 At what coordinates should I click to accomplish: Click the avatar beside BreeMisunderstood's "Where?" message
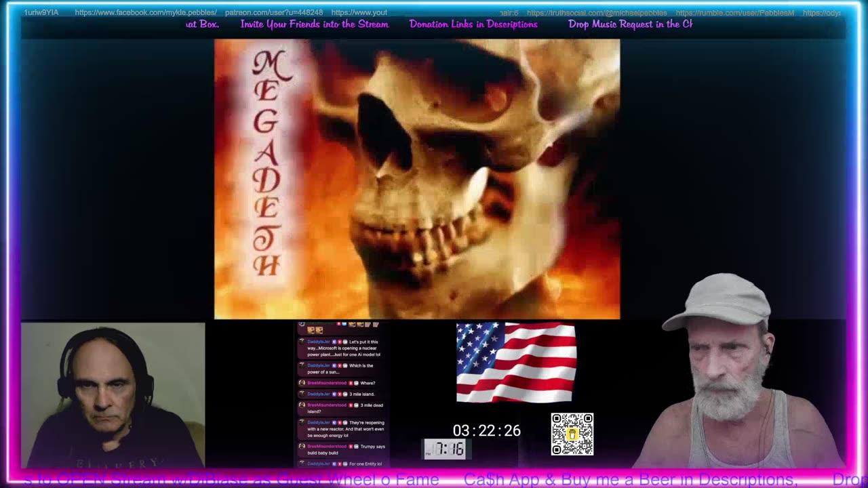302,383
